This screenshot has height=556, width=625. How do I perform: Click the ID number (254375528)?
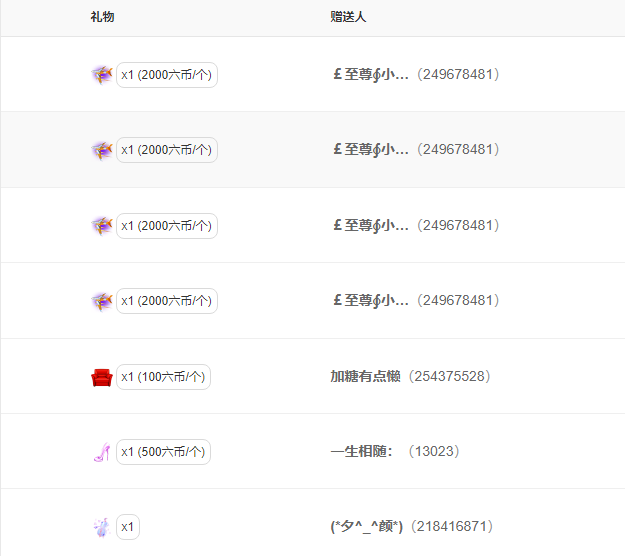(x=450, y=376)
